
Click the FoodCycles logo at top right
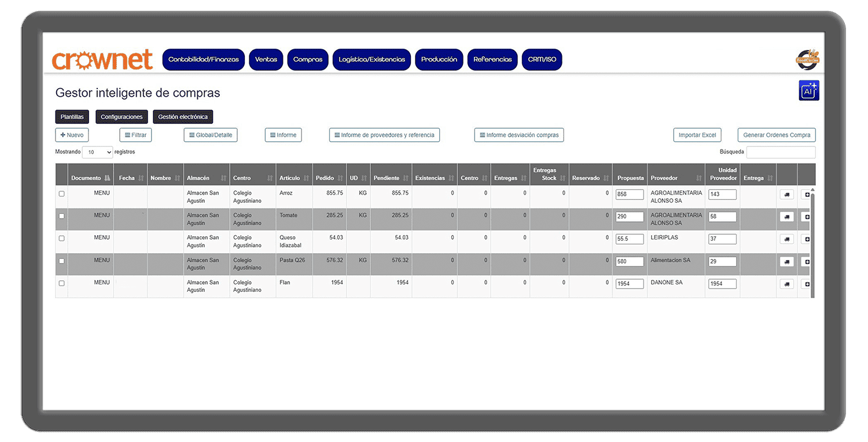click(807, 59)
